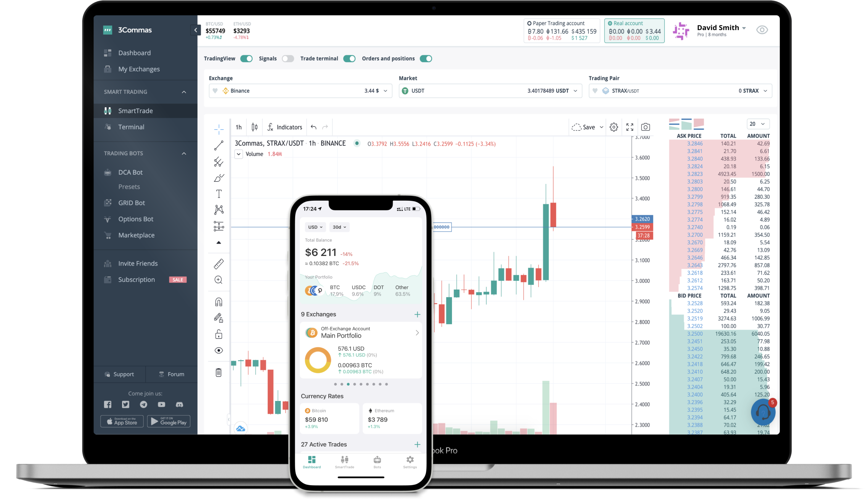Click the DCA Bot icon in sidebar
Screen dimensions: 868x499
pyautogui.click(x=108, y=172)
